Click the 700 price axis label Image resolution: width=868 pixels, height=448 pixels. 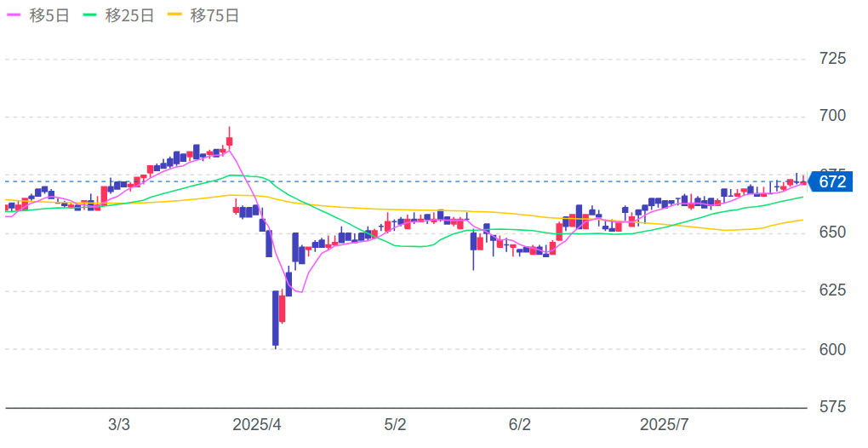click(831, 116)
